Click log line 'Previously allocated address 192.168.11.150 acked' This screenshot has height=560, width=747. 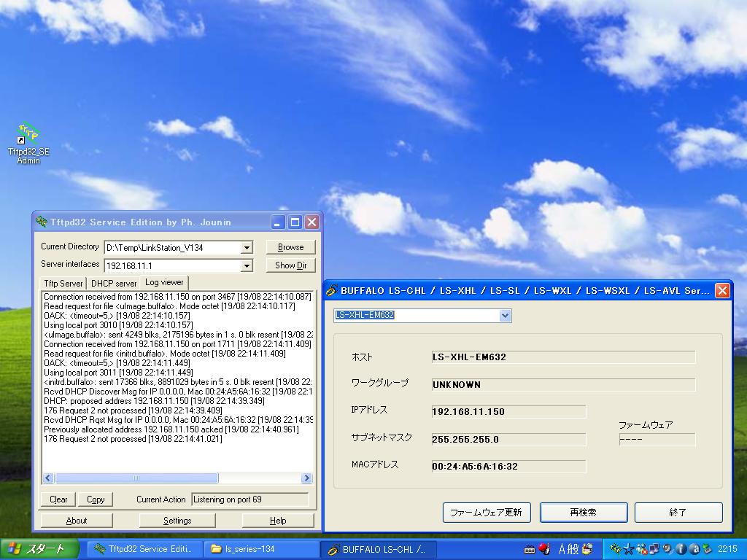171,429
